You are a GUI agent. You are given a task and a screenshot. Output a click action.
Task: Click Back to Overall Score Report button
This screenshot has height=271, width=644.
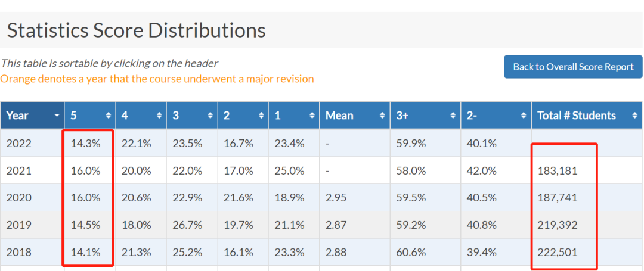tap(573, 67)
